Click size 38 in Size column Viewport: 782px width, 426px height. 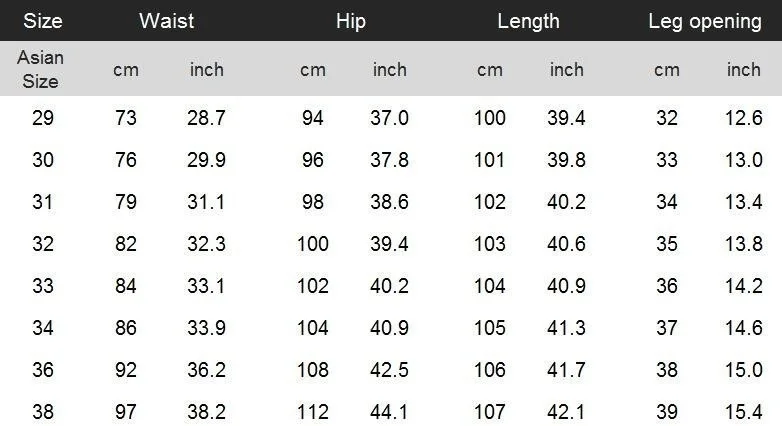tap(43, 412)
